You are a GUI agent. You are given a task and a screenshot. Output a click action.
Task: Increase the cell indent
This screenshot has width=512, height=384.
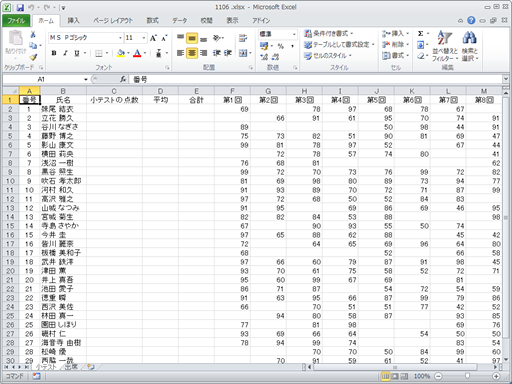tap(228, 53)
